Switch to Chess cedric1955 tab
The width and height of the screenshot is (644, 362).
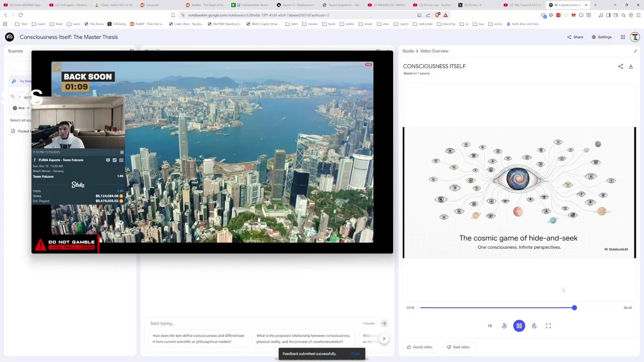coord(115,5)
